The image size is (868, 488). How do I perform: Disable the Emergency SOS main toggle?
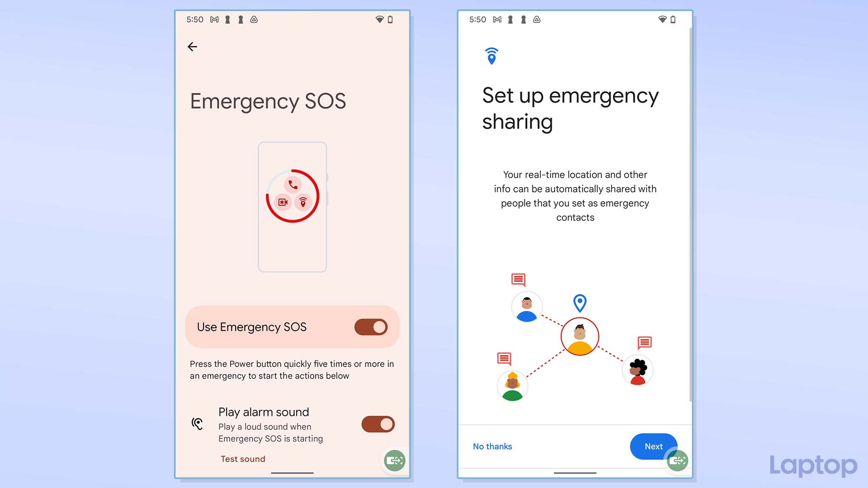coord(371,326)
